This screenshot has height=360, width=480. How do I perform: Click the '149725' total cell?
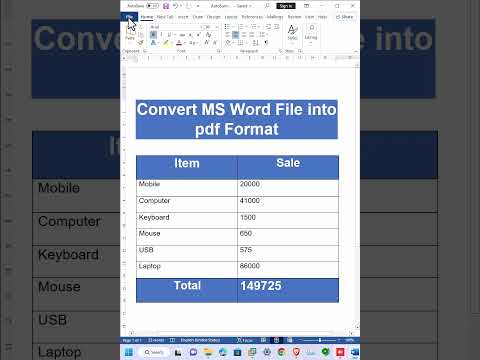click(288, 290)
